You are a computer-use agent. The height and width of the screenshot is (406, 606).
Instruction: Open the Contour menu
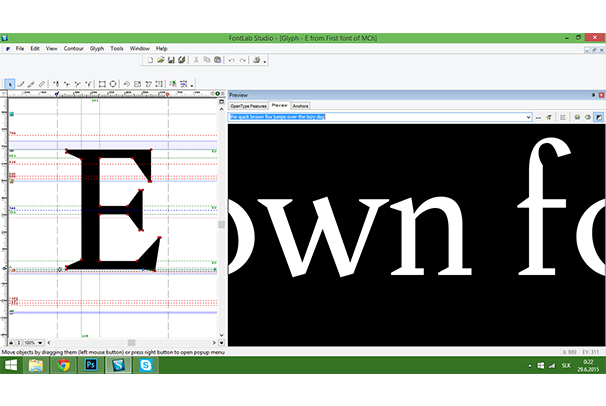coord(73,48)
